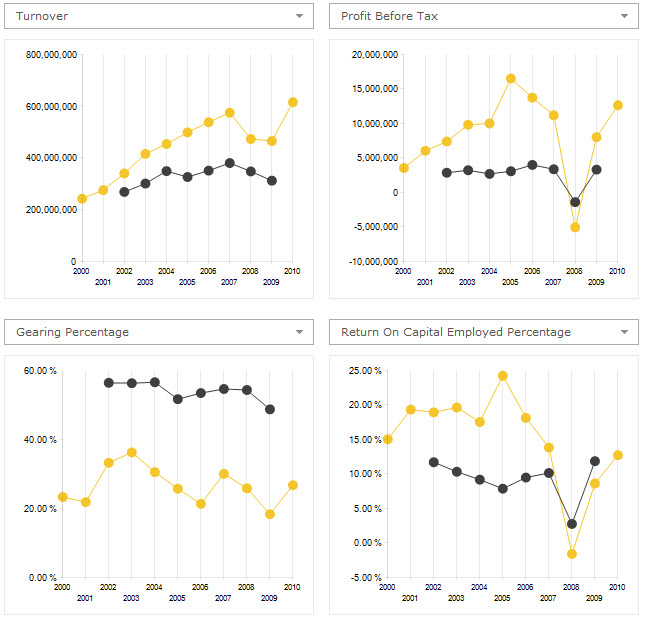Select the 2008 yellow low point on Profit Before Tax
645x619 pixels.
tap(575, 227)
